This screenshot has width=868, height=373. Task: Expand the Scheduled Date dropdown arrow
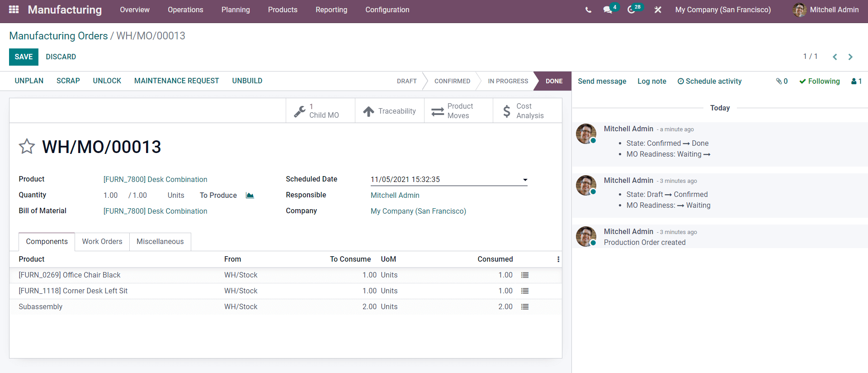(x=525, y=180)
